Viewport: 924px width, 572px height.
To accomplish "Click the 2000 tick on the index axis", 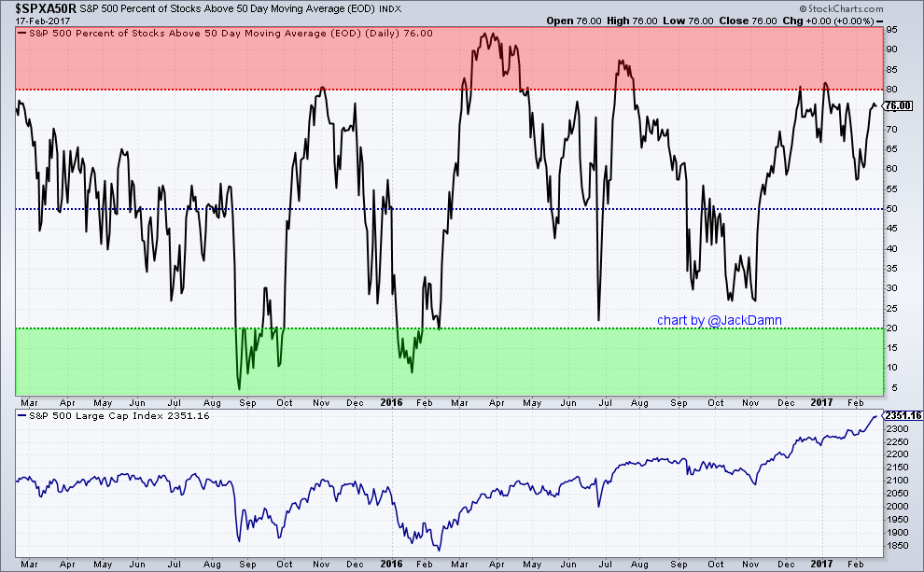I will click(896, 506).
